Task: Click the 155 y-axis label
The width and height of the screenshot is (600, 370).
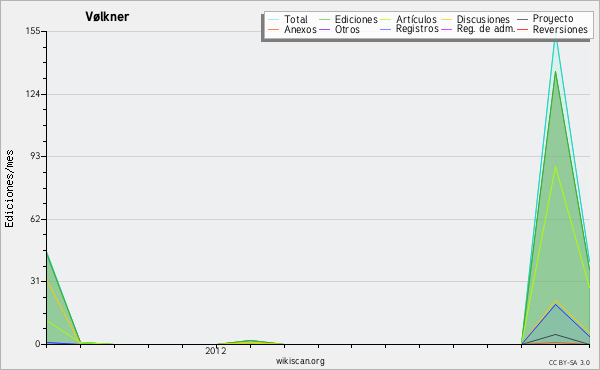Action: [x=33, y=31]
